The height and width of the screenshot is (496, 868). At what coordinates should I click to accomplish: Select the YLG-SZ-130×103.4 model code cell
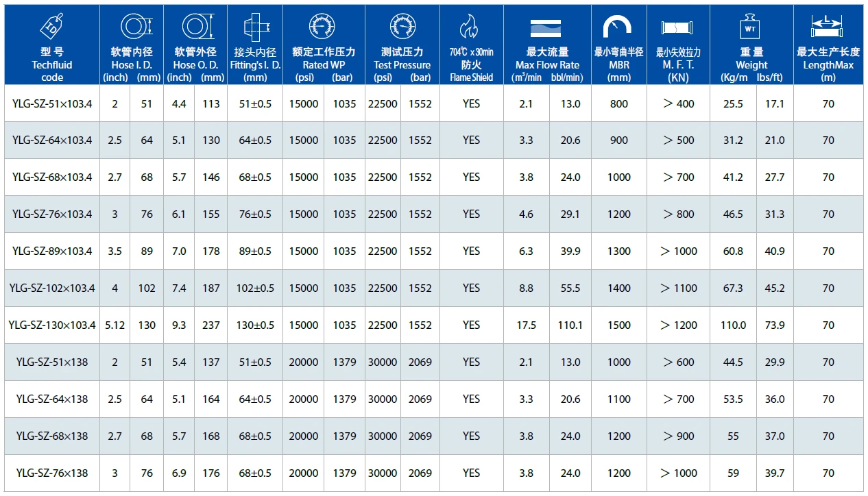(x=52, y=325)
